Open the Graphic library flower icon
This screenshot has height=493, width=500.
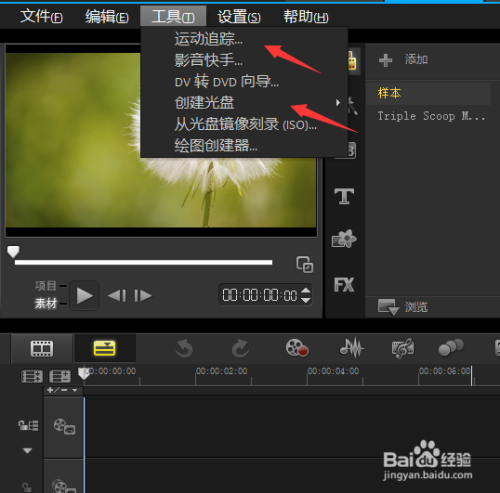[x=344, y=239]
